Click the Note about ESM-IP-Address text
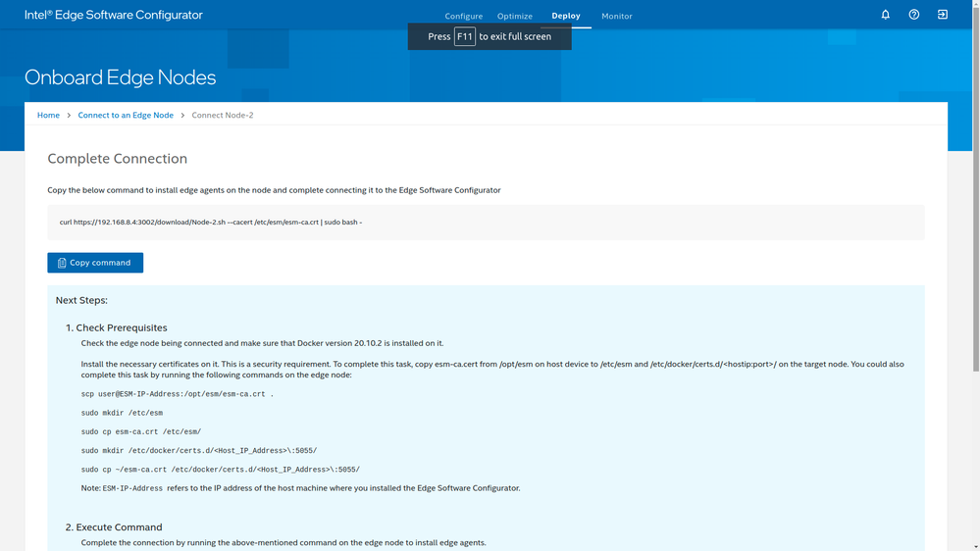This screenshot has width=980, height=551. click(x=300, y=488)
